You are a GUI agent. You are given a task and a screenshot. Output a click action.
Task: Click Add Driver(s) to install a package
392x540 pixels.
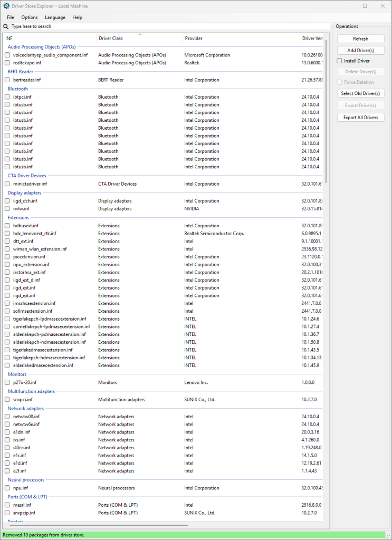pyautogui.click(x=360, y=50)
